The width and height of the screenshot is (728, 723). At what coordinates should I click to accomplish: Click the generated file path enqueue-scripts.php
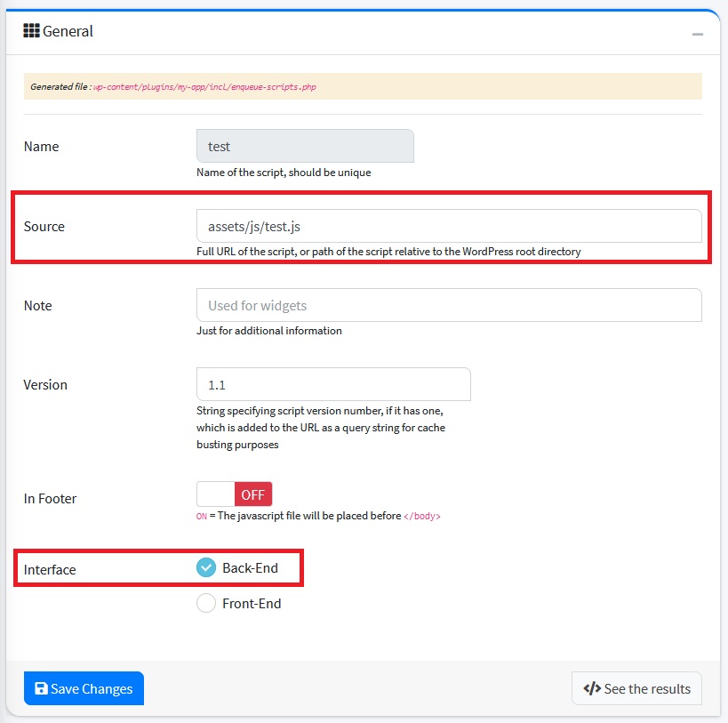pyautogui.click(x=204, y=87)
